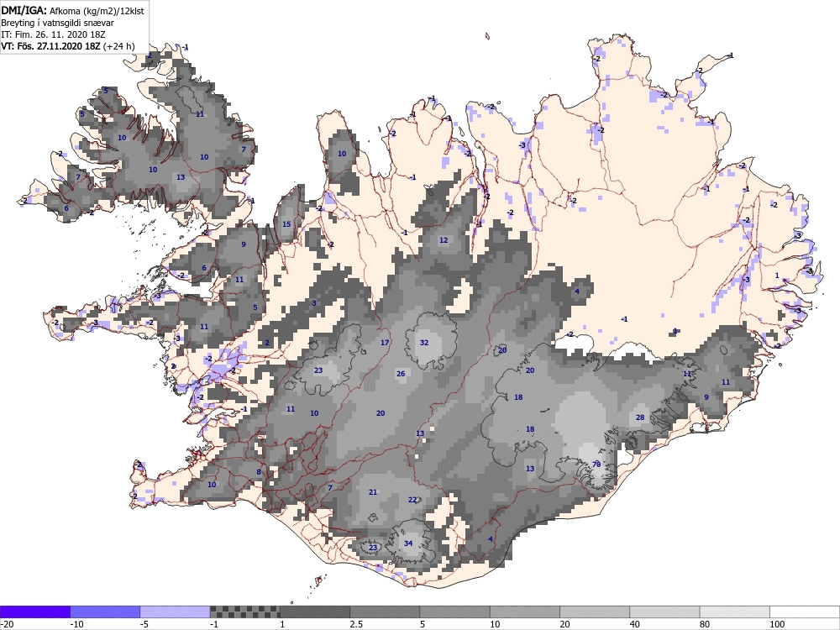Select the darkest purple -20 to -10 legend swatch

tap(34, 612)
